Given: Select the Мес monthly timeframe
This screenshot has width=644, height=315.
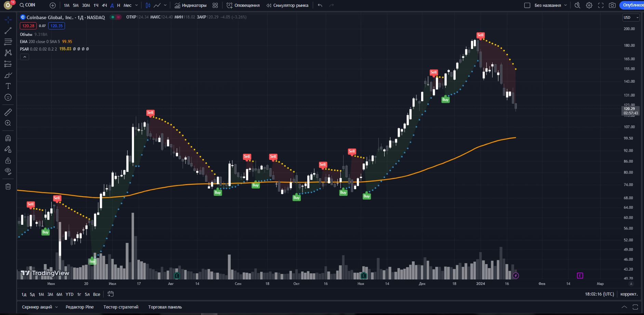Looking at the screenshot, I should coord(128,5).
